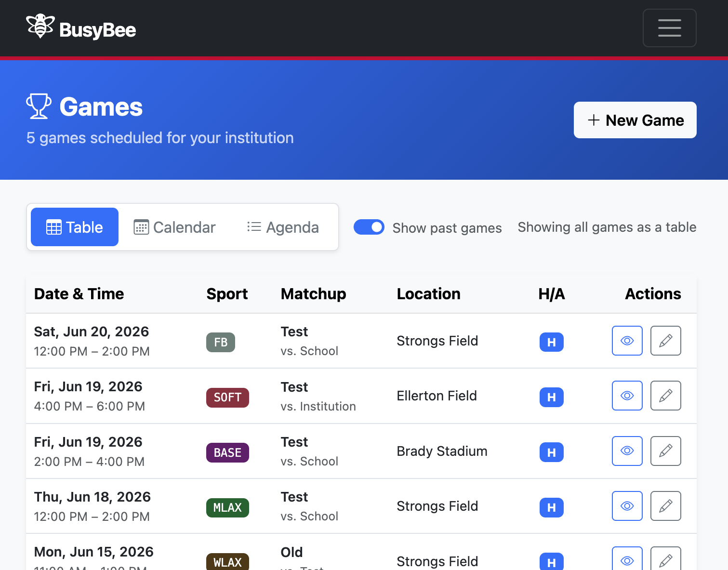Viewport: 728px width, 570px height.
Task: Click the H badge in the BASE row
Action: [x=552, y=452]
